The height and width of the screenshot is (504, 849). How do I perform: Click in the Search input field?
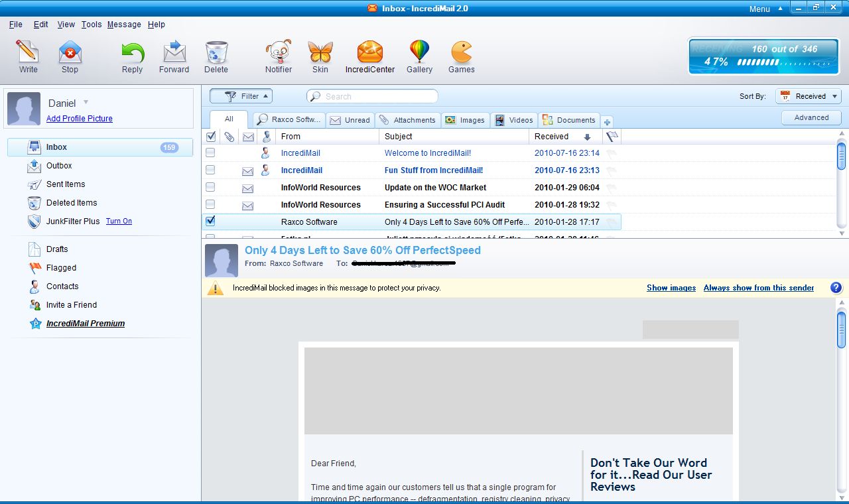coord(372,96)
